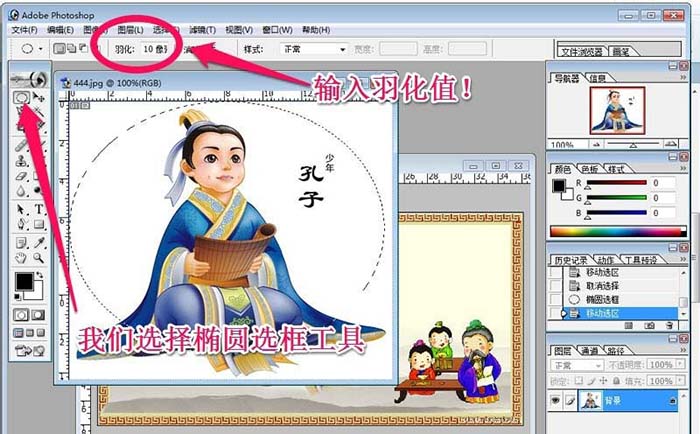Select the Path Selection arrow tool
The image size is (700, 434).
click(21, 209)
